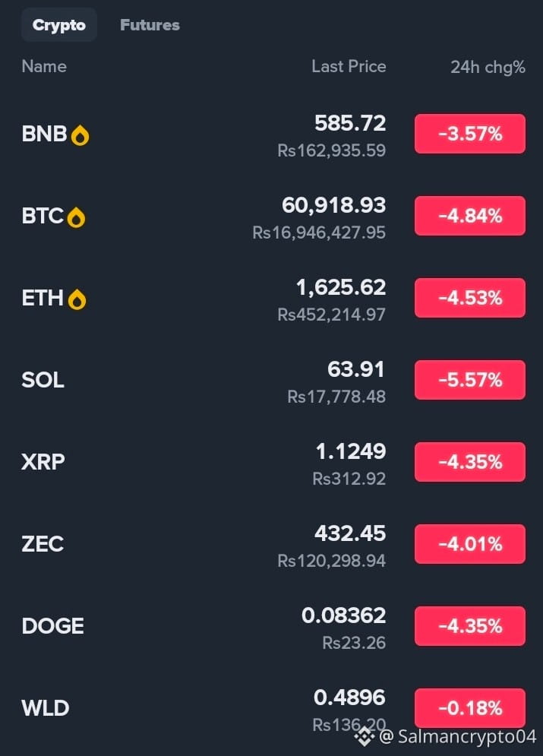Viewport: 543px width, 756px height.
Task: Open the XRP market entry
Action: pos(273,463)
